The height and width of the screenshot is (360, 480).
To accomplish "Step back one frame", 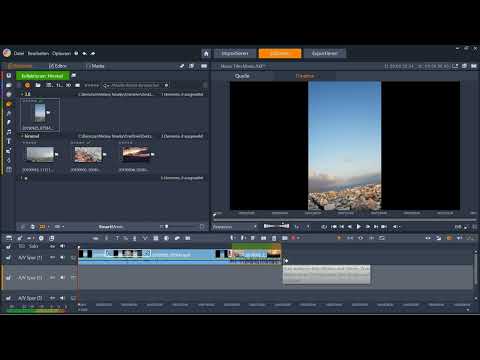I will pyautogui.click(x=350, y=227).
